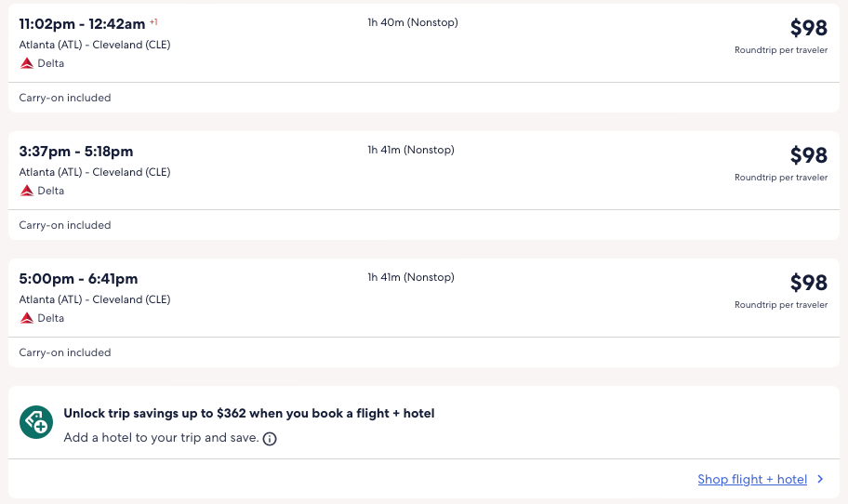Click the 1h 41m duration on the 5:00pm flight
Image resolution: width=848 pixels, height=504 pixels.
(410, 277)
